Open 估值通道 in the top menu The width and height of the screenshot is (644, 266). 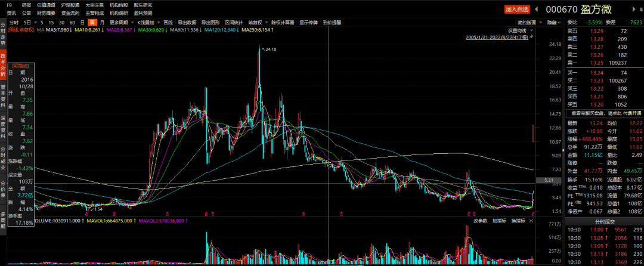[x=45, y=5]
